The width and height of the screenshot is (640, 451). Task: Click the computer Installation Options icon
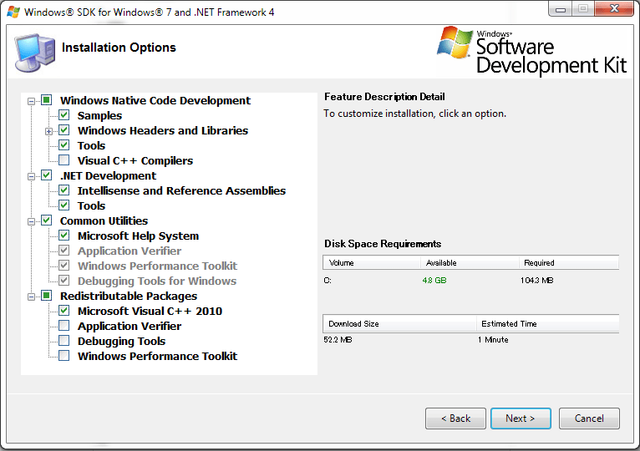(x=35, y=53)
